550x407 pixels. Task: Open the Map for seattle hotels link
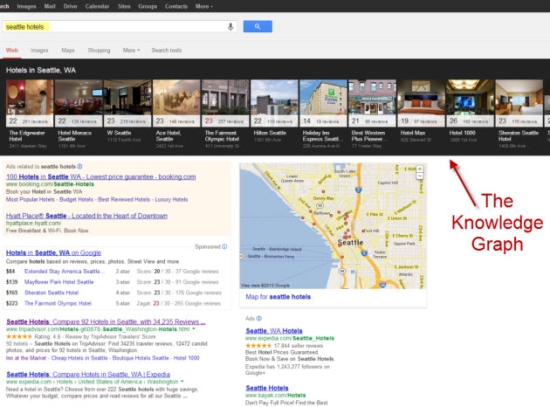278,297
